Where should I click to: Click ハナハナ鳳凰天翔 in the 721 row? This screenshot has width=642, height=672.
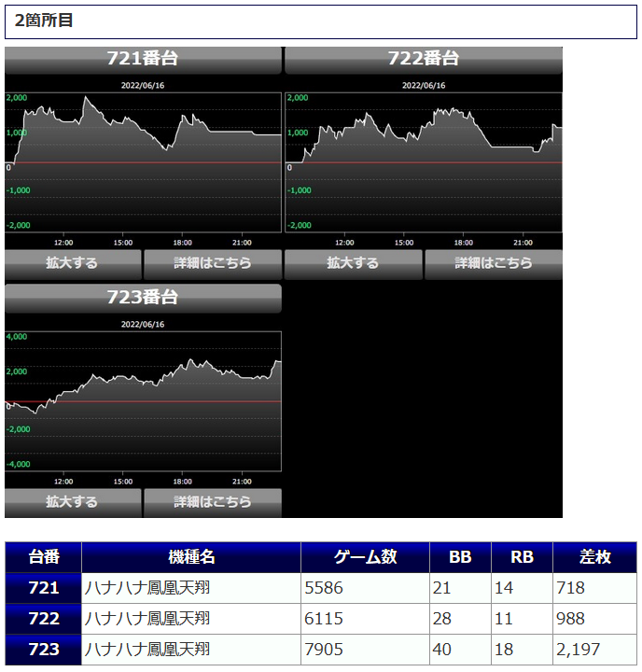[147, 588]
